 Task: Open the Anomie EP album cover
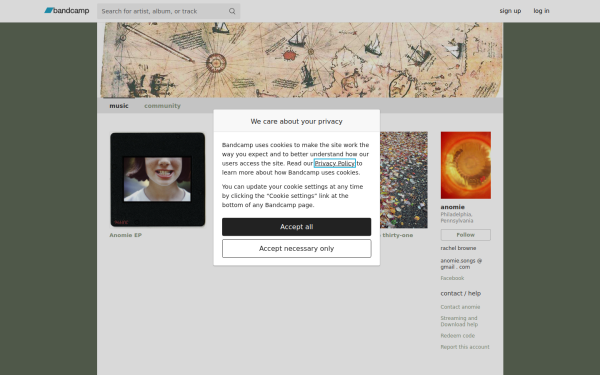click(x=158, y=179)
